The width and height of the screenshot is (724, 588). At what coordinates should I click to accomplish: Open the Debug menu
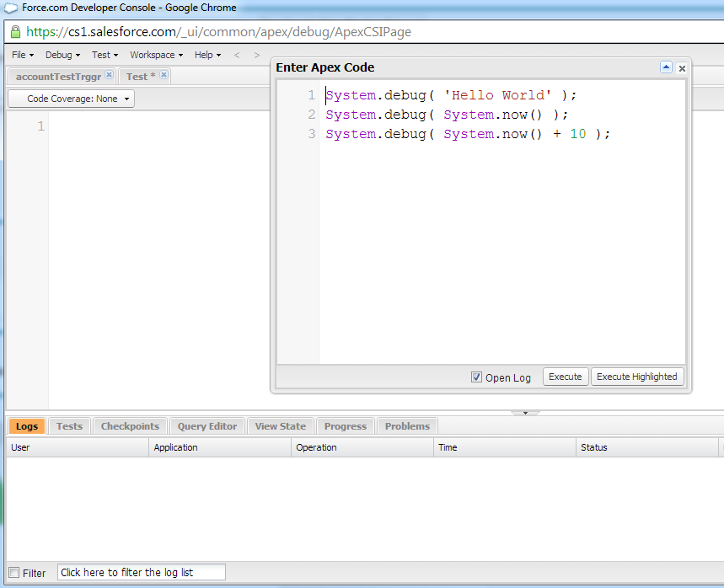(62, 55)
